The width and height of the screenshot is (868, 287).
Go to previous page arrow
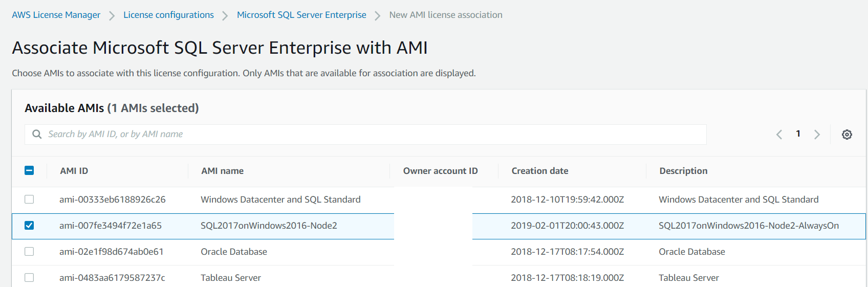pos(779,135)
